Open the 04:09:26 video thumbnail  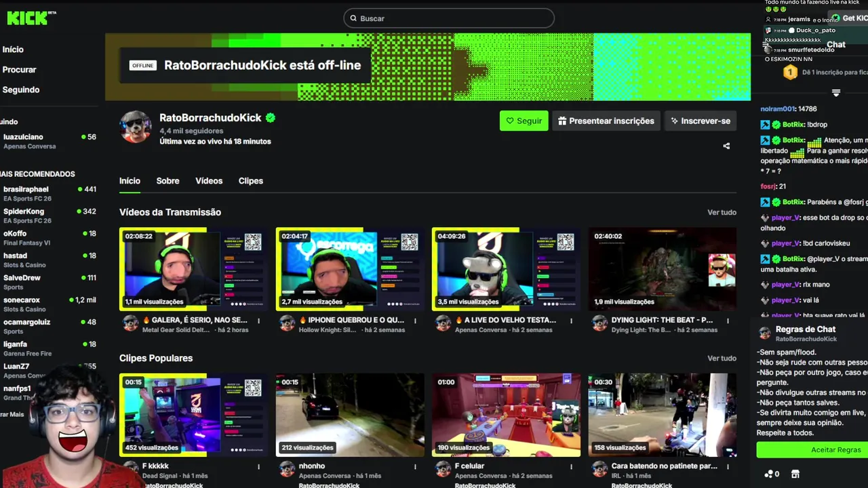506,269
